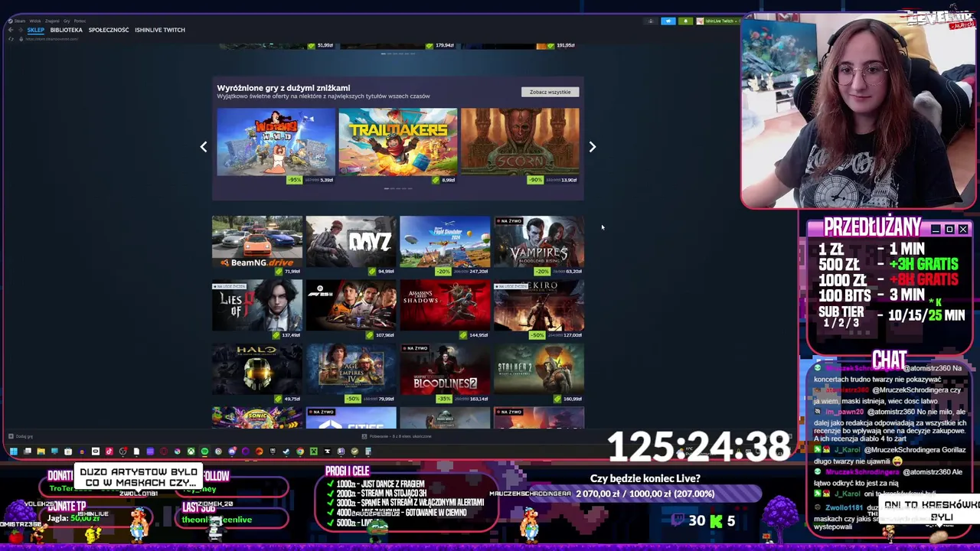
Task: Open Steam icon on the taskbar
Action: pyautogui.click(x=286, y=452)
